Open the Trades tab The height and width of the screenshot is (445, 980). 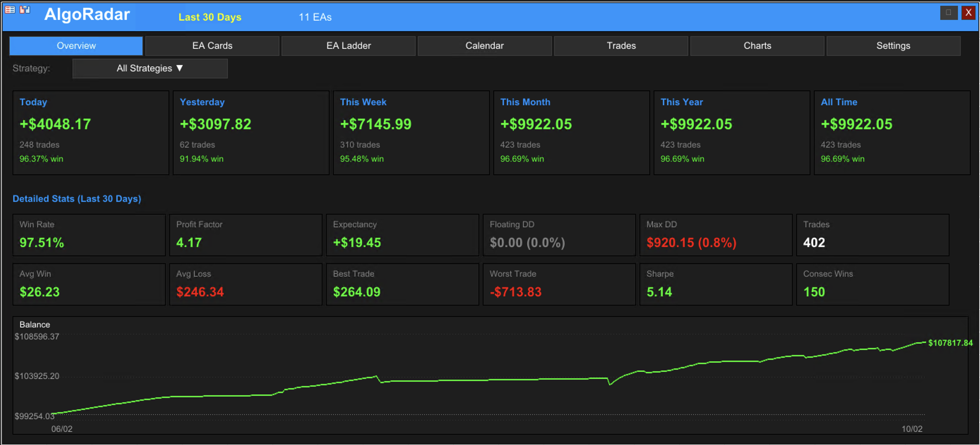620,46
